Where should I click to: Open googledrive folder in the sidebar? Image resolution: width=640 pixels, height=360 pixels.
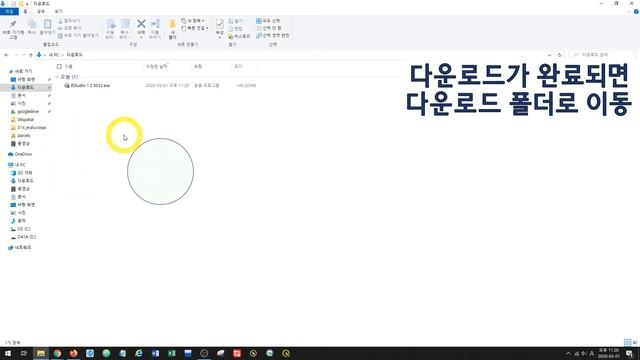(28, 111)
